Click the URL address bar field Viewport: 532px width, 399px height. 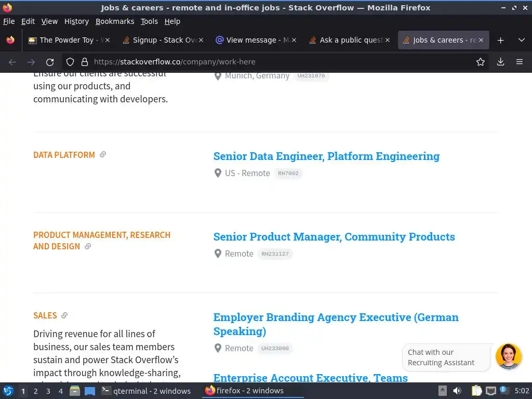point(281,62)
